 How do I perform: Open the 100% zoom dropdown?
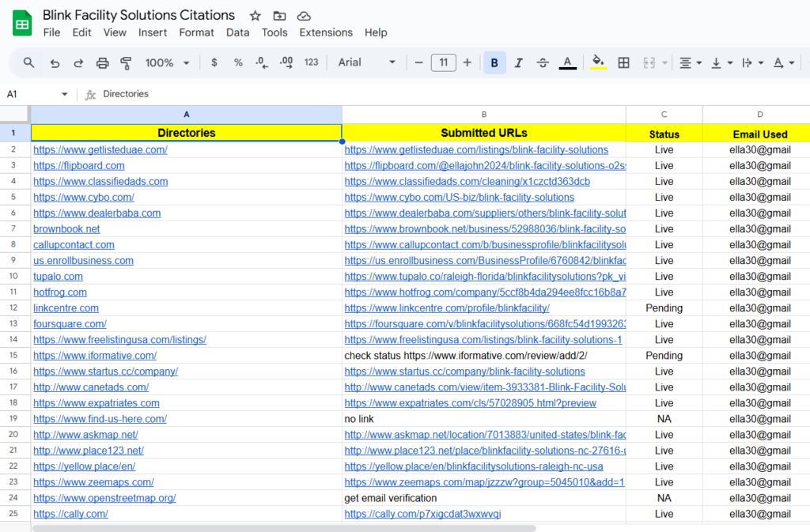[167, 62]
